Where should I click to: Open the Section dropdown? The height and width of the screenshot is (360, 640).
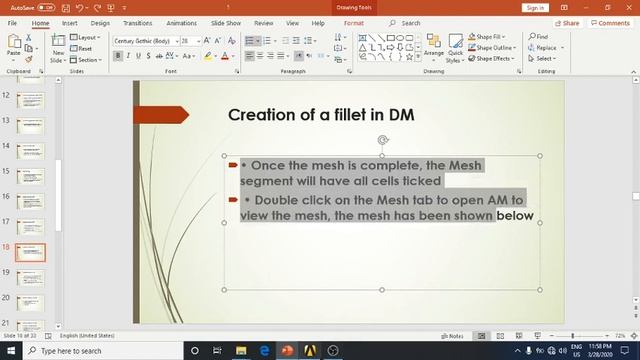pyautogui.click(x=86, y=60)
